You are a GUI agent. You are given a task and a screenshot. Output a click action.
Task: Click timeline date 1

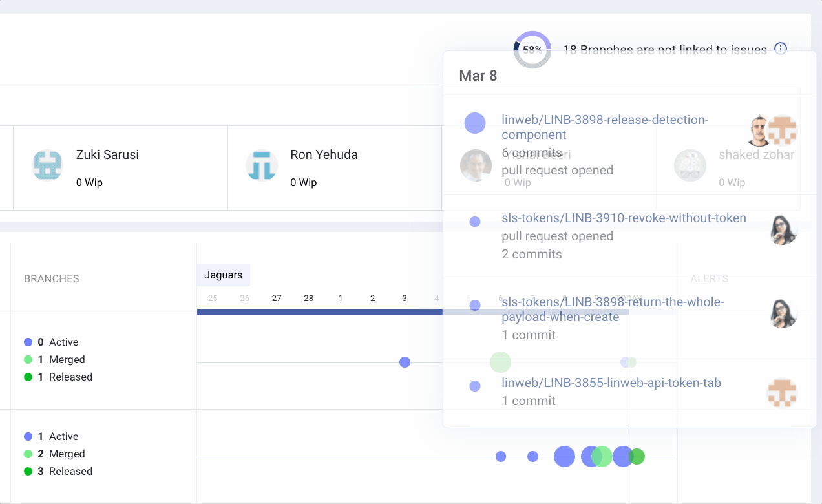341,299
